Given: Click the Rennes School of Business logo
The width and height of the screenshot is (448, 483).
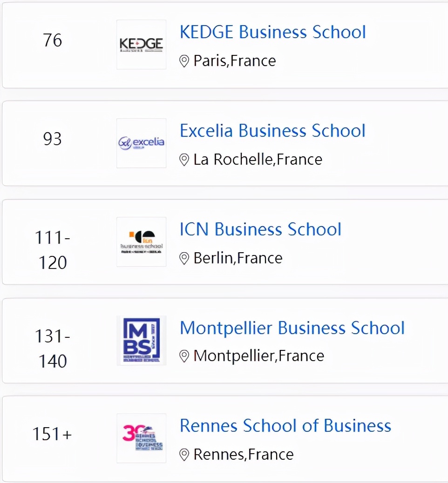Looking at the screenshot, I should tap(141, 438).
